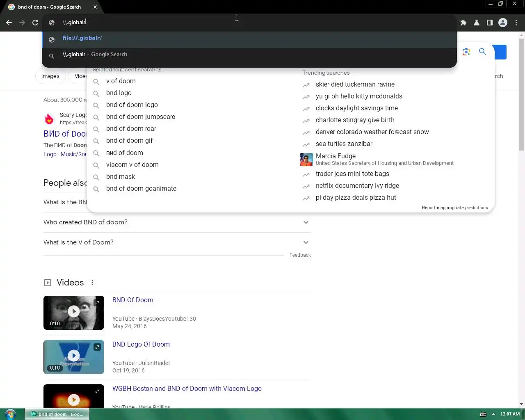
Task: Select the file://.globalr/ suggestion
Action: [x=249, y=39]
